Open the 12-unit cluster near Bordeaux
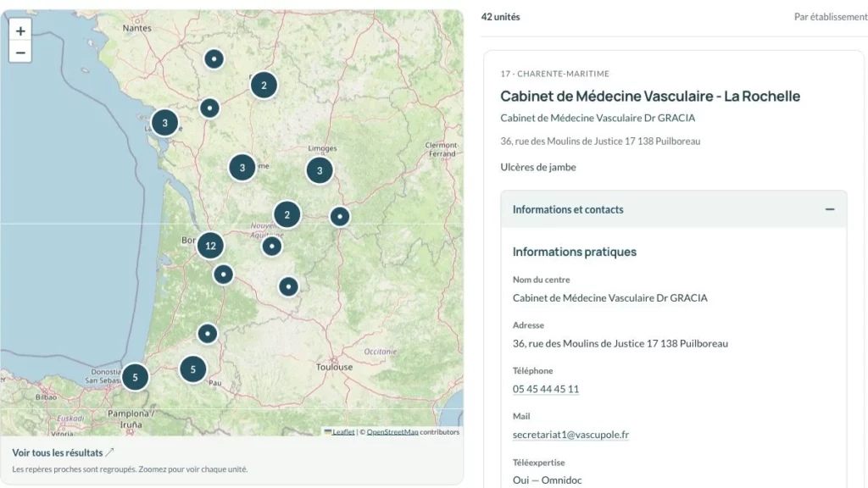Image resolution: width=868 pixels, height=488 pixels. point(210,246)
